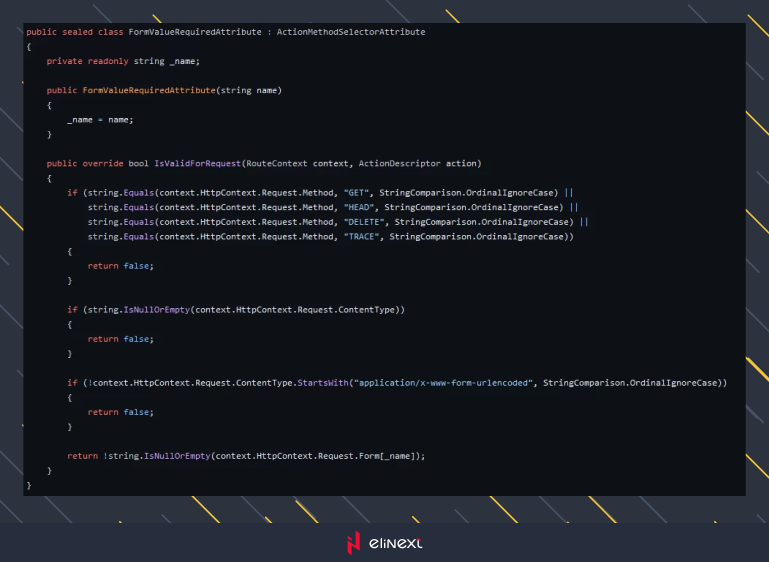Click the StartsWith method call
769x562 pixels.
tap(321, 383)
